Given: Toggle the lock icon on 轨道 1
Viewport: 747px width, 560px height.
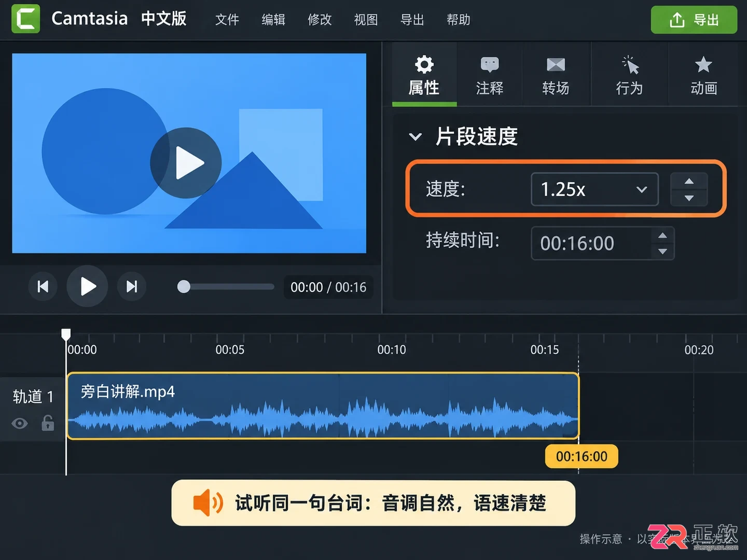Looking at the screenshot, I should (x=48, y=423).
